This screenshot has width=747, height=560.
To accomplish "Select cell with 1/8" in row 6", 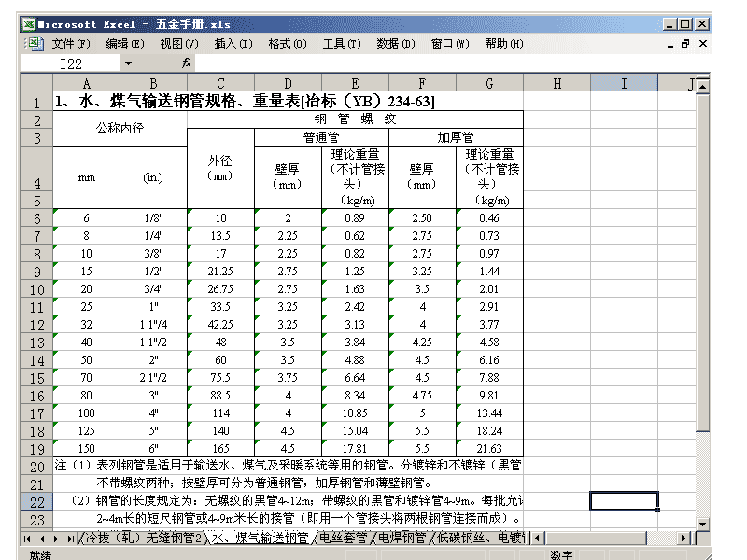I will click(x=153, y=218).
